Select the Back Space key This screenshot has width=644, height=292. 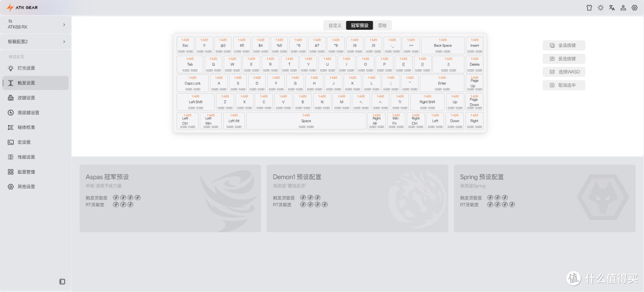tap(442, 45)
